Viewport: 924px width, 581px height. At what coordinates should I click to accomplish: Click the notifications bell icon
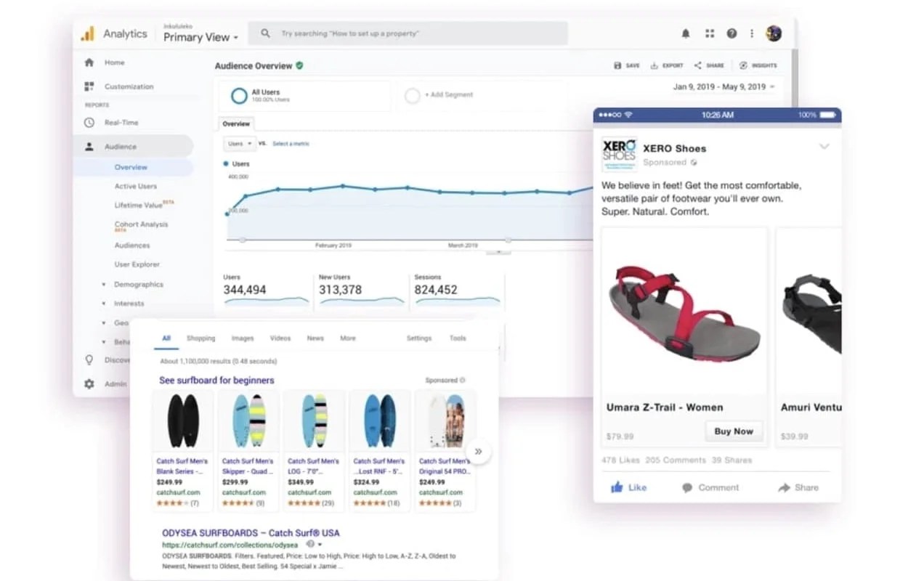(686, 33)
